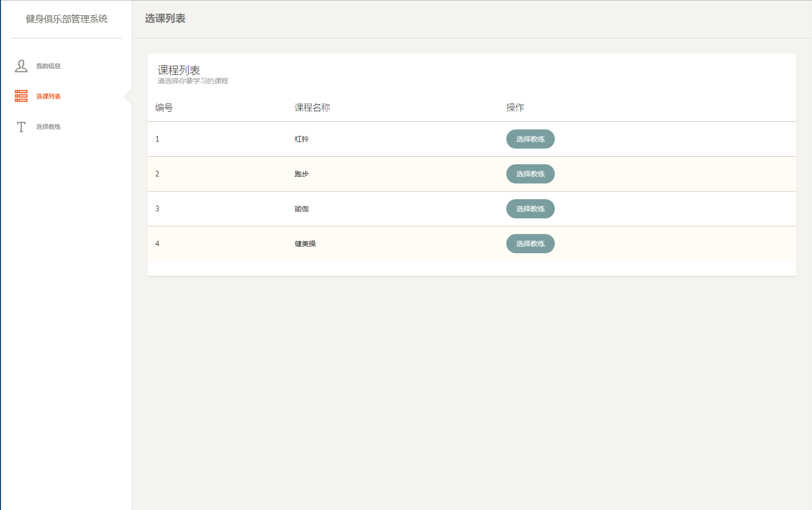Click the orange course list icon
The width and height of the screenshot is (812, 510).
(21, 96)
